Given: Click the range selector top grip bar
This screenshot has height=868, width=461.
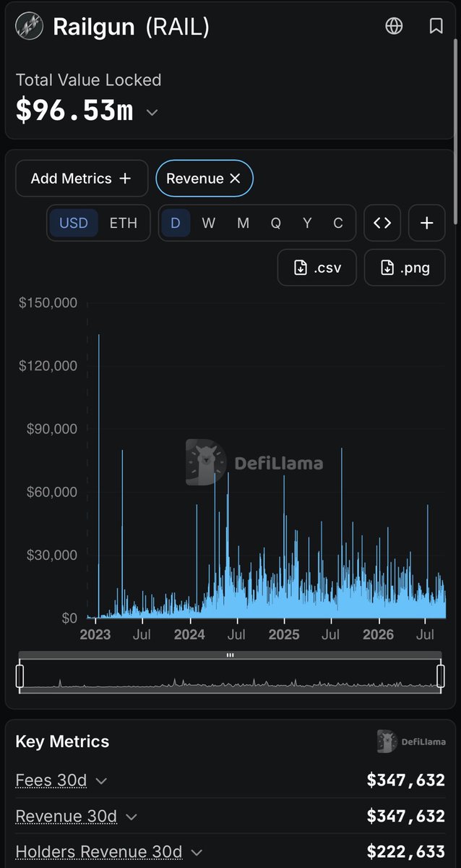Looking at the screenshot, I should pyautogui.click(x=230, y=655).
